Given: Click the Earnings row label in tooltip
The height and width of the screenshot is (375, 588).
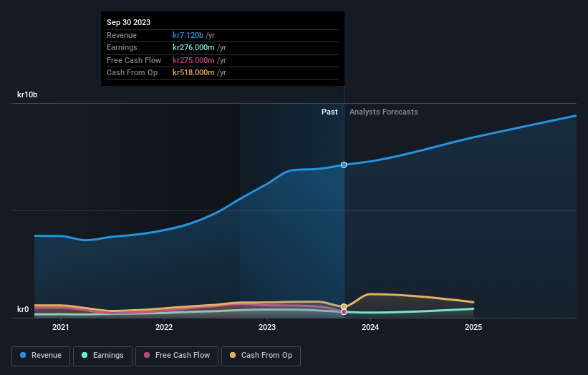Looking at the screenshot, I should coord(122,47).
